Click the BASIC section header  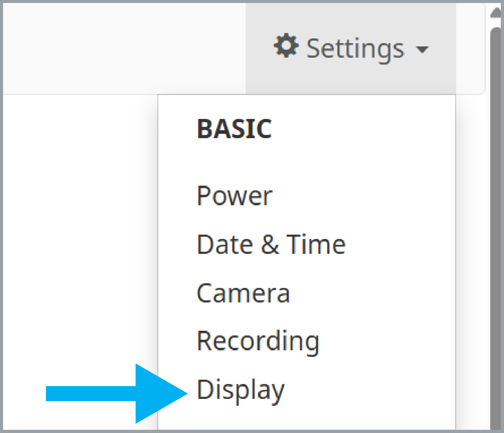[x=234, y=129]
